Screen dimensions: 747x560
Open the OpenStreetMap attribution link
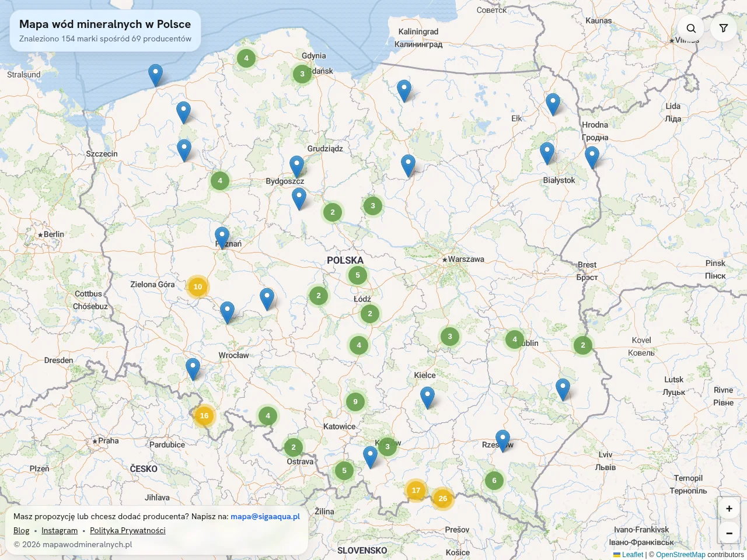pyautogui.click(x=680, y=555)
